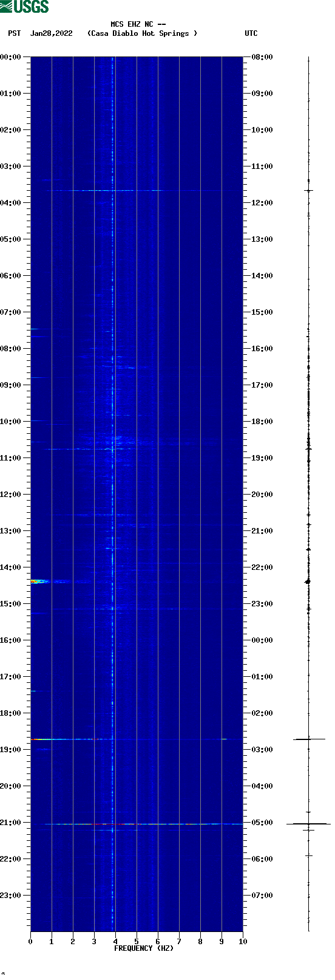Click the 19:00 UTC time label
The height and width of the screenshot is (980, 335).
[262, 458]
